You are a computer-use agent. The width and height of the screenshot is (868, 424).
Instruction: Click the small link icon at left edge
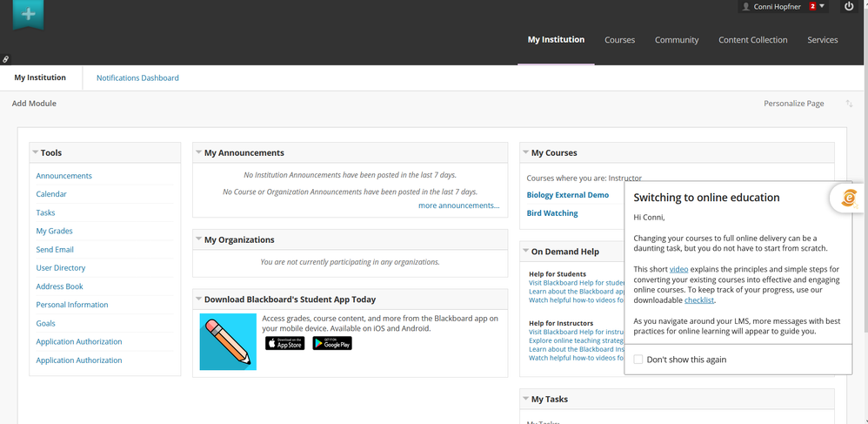coord(5,58)
